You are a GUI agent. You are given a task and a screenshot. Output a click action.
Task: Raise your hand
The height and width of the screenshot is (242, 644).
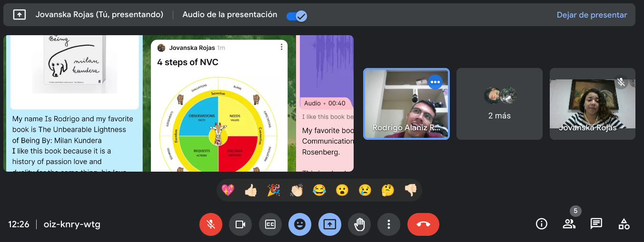click(x=359, y=224)
